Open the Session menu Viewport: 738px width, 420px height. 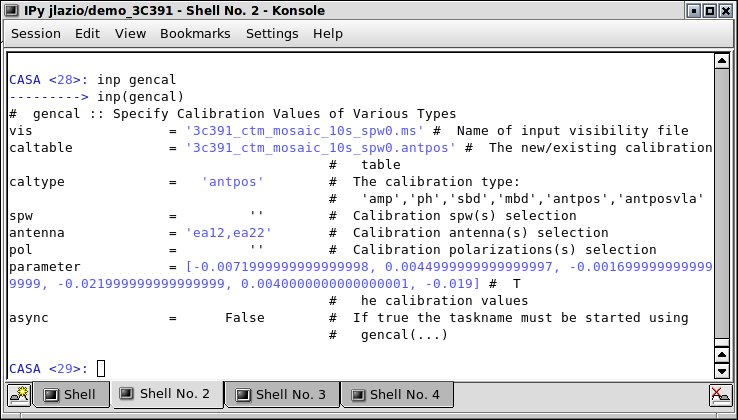[x=36, y=33]
